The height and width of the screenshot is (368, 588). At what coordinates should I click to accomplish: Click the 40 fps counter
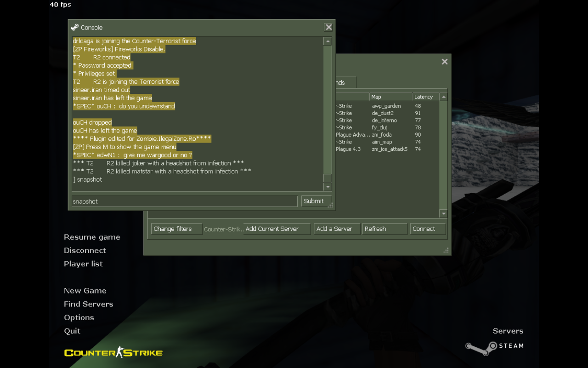pyautogui.click(x=60, y=5)
